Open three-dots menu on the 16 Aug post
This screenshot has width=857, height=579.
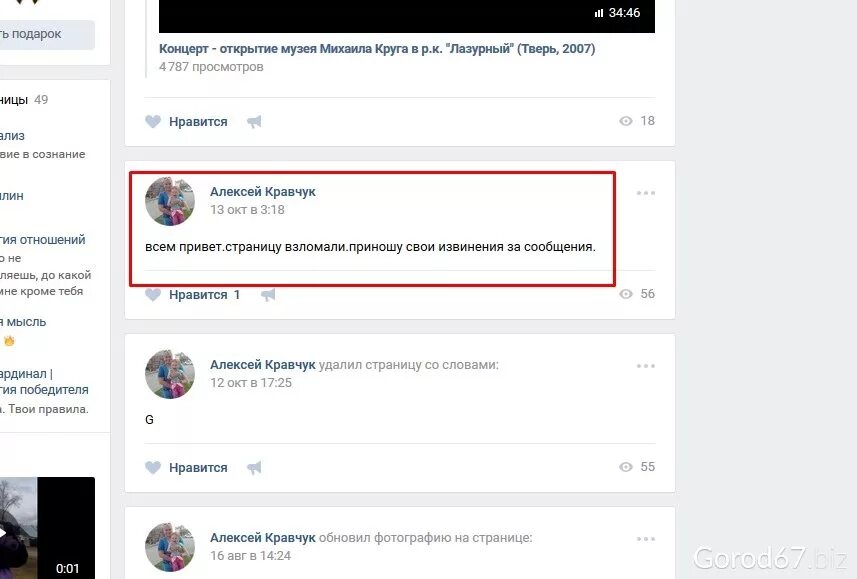(x=645, y=539)
